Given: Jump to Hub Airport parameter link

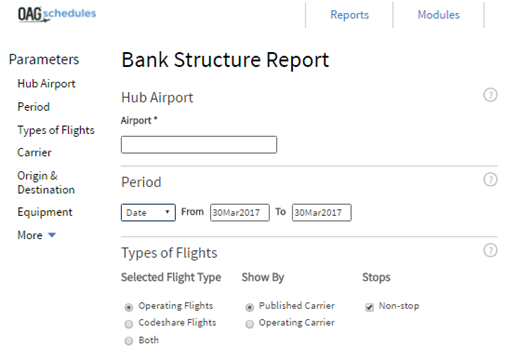Looking at the screenshot, I should pos(46,84).
